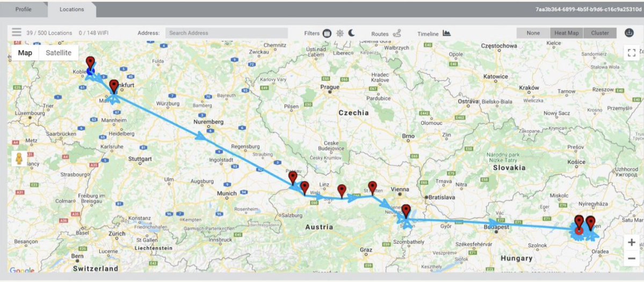Select the red pin south of Vienna
644x282 pixels.
pos(406,212)
